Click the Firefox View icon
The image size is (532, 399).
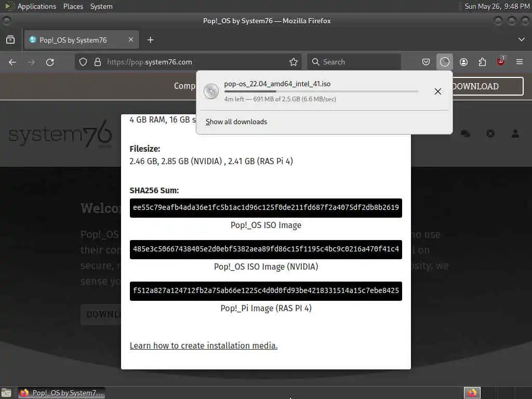[x=10, y=40]
